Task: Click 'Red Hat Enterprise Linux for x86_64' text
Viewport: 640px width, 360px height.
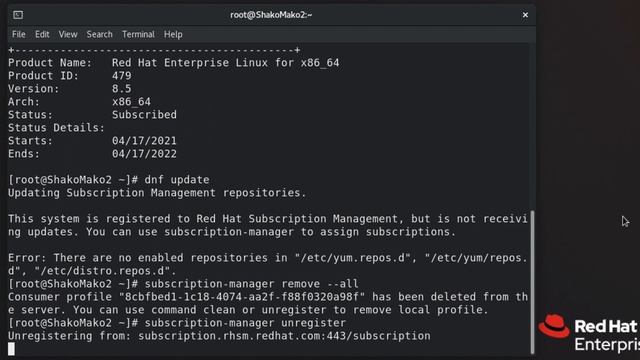Action: pos(225,63)
